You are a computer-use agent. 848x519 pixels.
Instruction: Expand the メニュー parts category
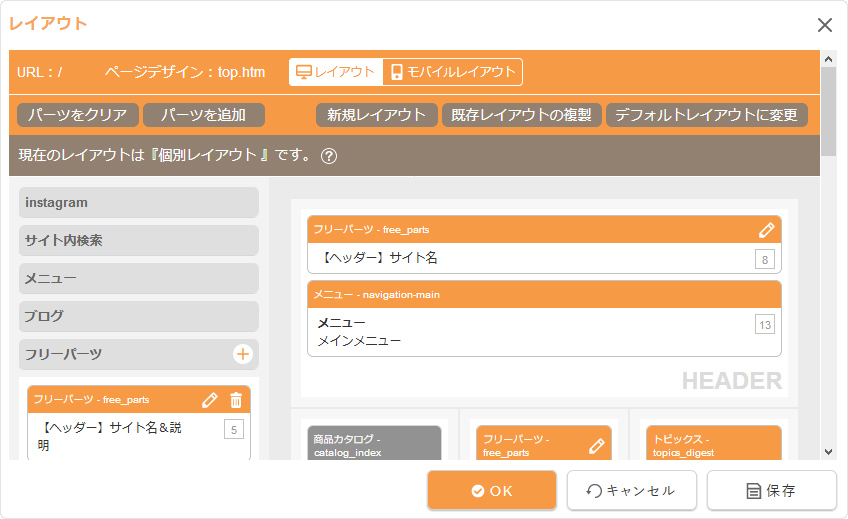point(138,279)
